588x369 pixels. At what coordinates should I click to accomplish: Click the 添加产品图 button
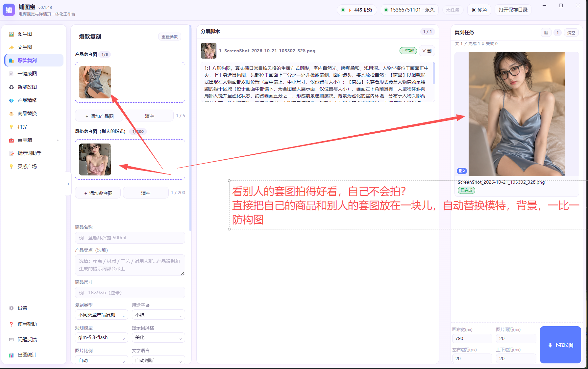pos(99,116)
